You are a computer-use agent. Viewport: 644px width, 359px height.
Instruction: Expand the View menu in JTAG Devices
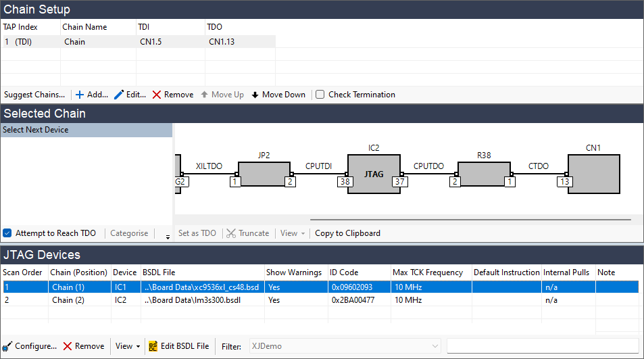pos(128,346)
